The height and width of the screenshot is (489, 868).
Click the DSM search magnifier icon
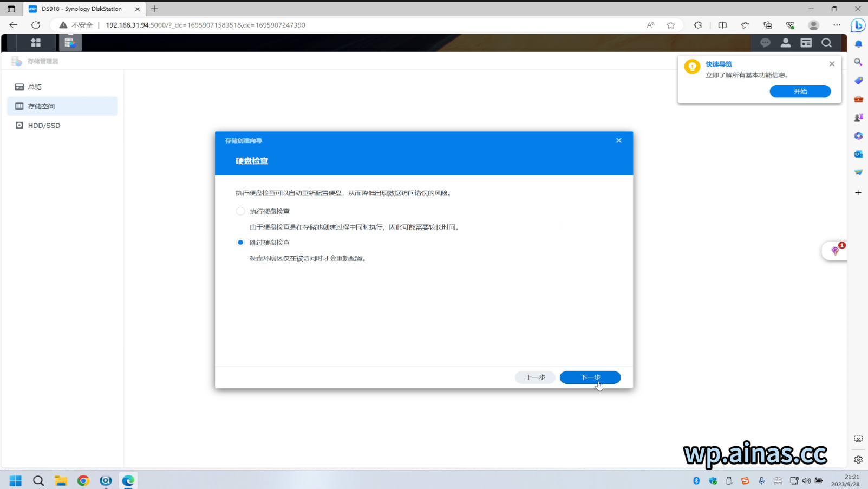tap(826, 43)
